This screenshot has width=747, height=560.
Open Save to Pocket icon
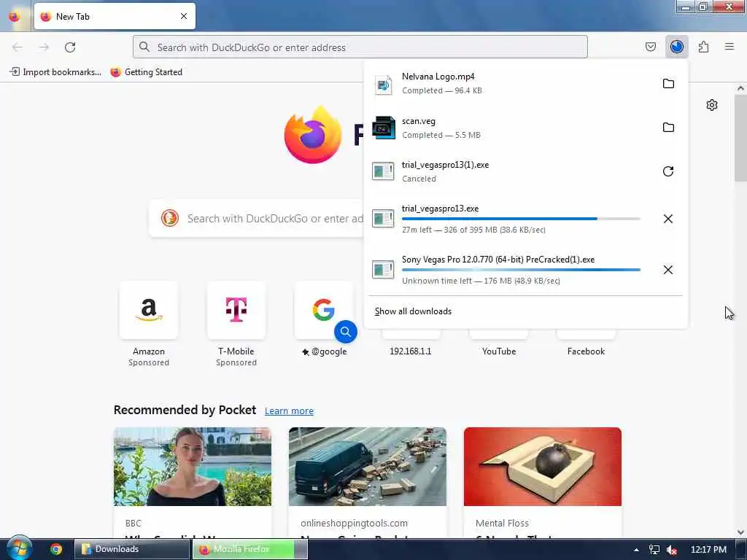(650, 47)
